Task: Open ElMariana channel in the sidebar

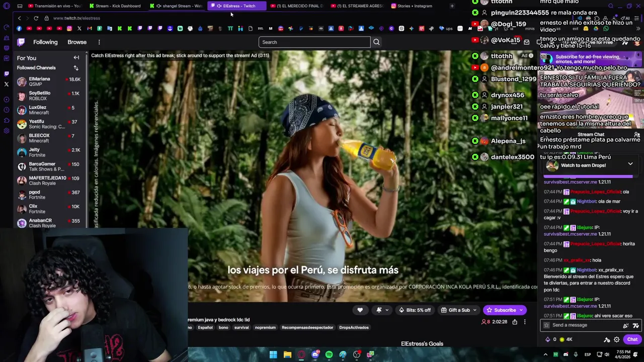Action: (x=49, y=81)
